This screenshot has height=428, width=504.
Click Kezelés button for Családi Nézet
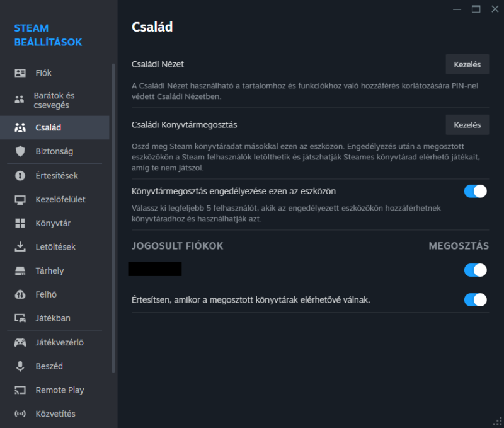(x=467, y=64)
